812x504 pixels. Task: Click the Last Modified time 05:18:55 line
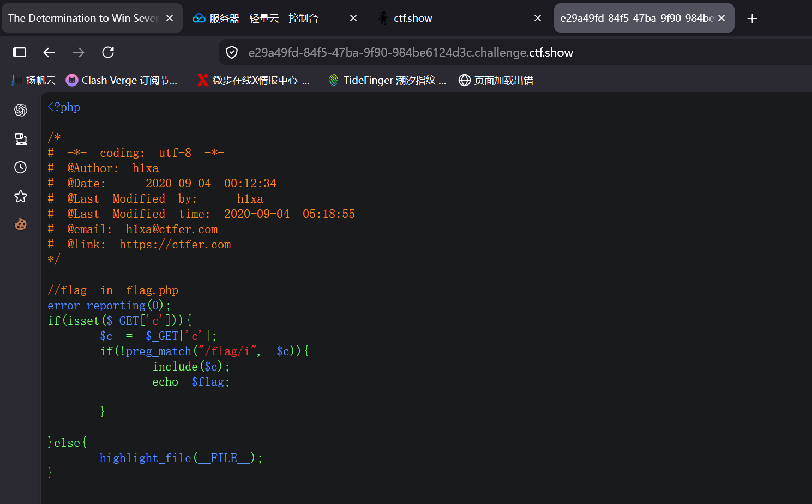[x=201, y=214]
